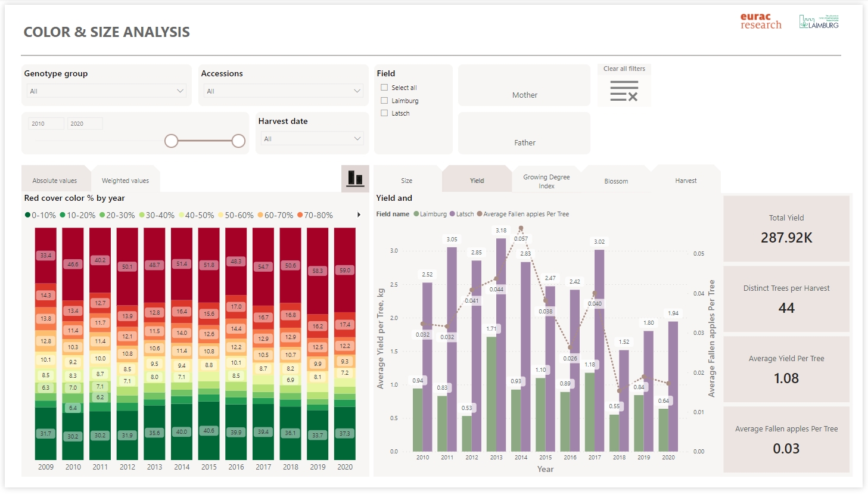The image size is (868, 494).
Task: Click the Mother button
Action: pyautogui.click(x=524, y=95)
